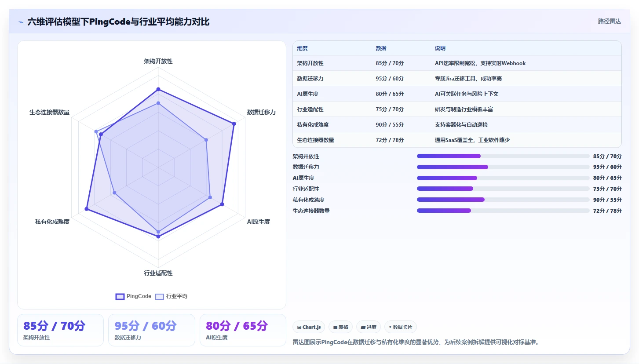
Task: Click the PingCode data point on 私有化成熟度 axis
Action: click(x=86, y=209)
